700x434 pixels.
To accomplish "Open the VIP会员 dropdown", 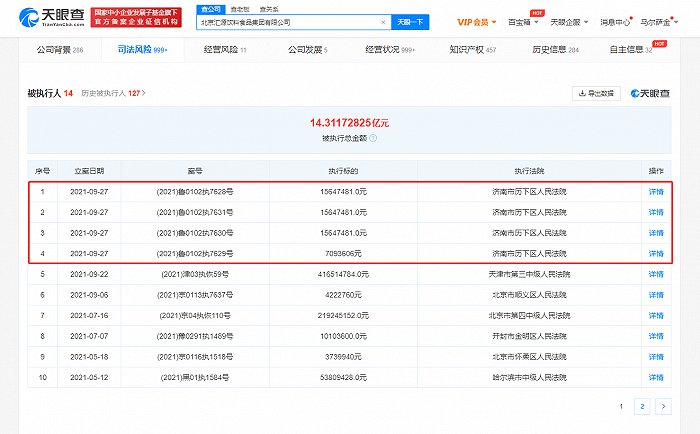I will [476, 22].
